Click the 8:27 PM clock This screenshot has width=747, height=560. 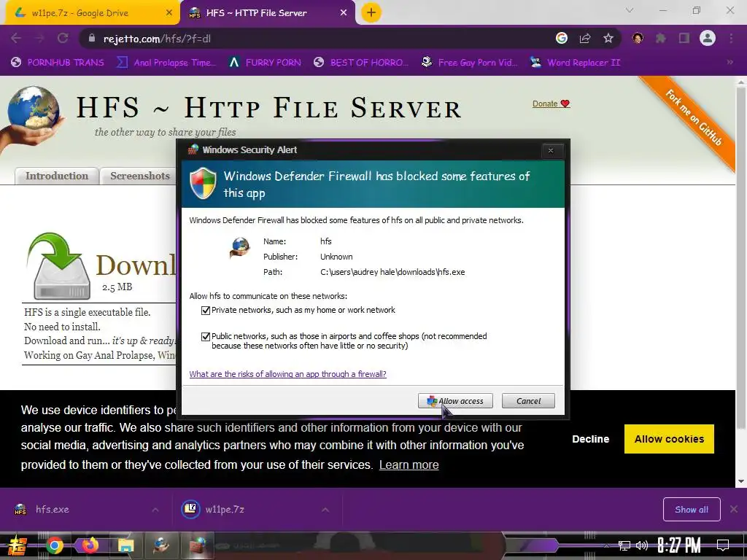(679, 545)
